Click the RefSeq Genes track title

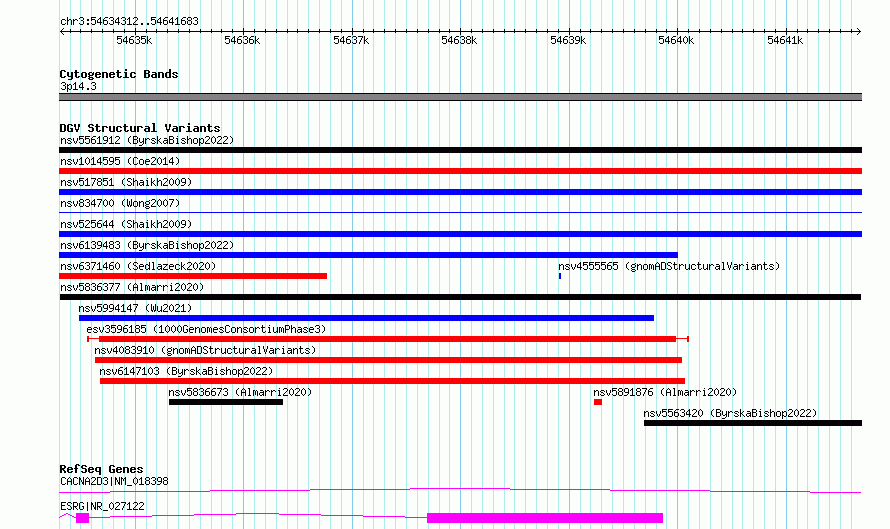click(101, 469)
